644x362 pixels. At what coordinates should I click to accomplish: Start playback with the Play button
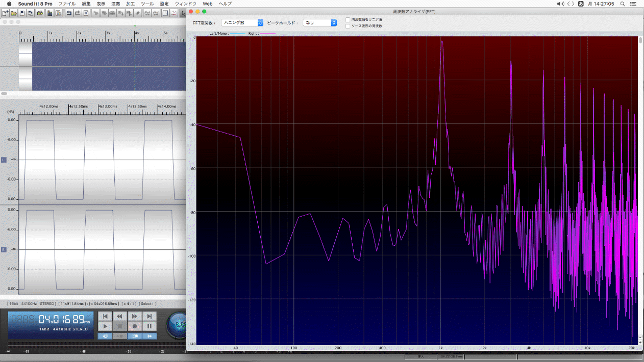105,326
